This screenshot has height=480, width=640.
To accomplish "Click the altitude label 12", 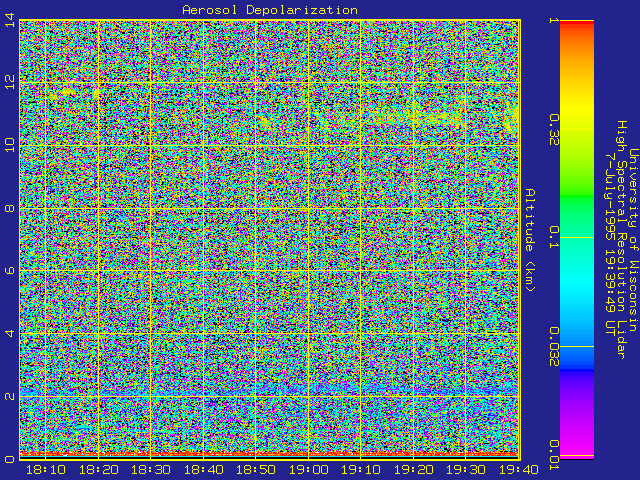I will 9,83.
